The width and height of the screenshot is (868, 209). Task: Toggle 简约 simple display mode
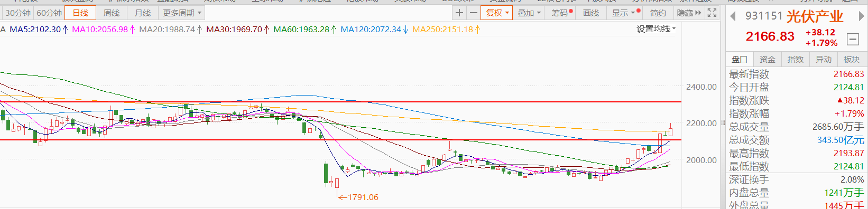(658, 13)
